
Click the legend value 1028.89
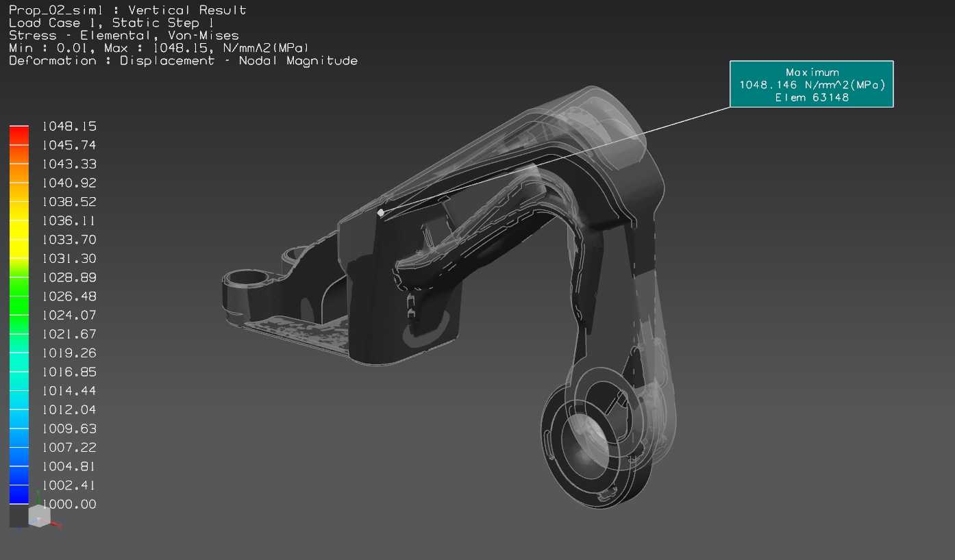(x=69, y=277)
